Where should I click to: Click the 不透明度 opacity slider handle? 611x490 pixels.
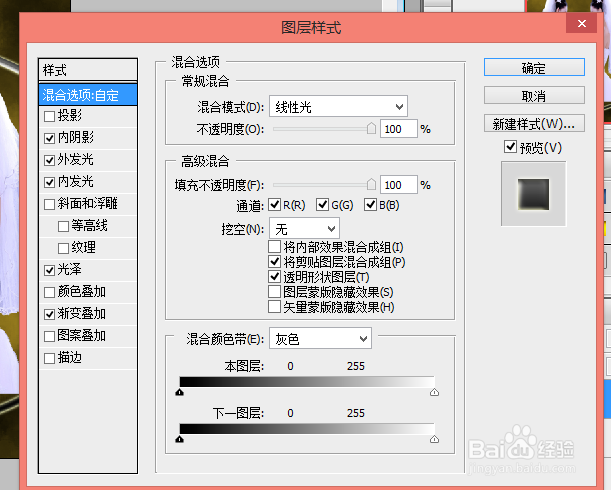click(x=371, y=128)
